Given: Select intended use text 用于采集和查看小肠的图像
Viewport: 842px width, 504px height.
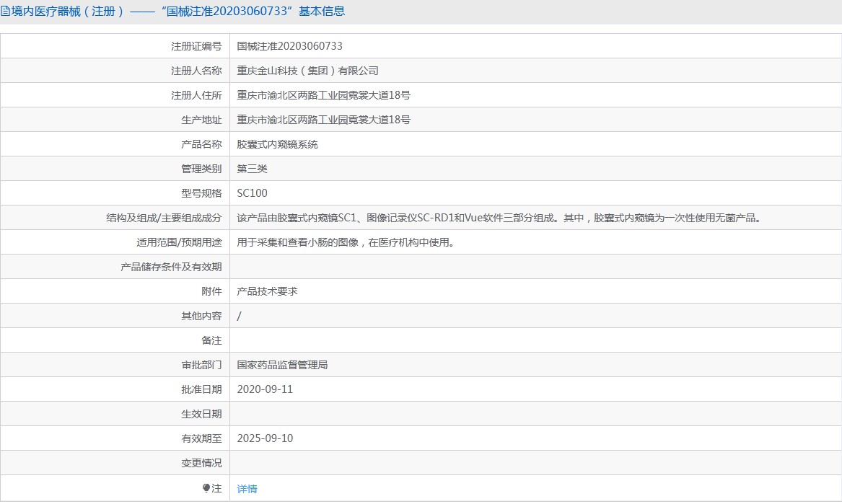Looking at the screenshot, I should pyautogui.click(x=347, y=242).
